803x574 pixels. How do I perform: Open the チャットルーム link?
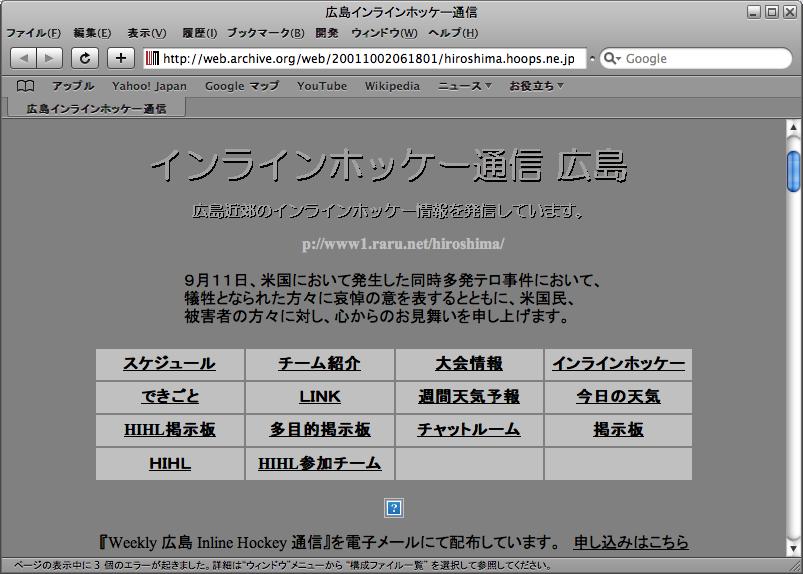tap(468, 430)
